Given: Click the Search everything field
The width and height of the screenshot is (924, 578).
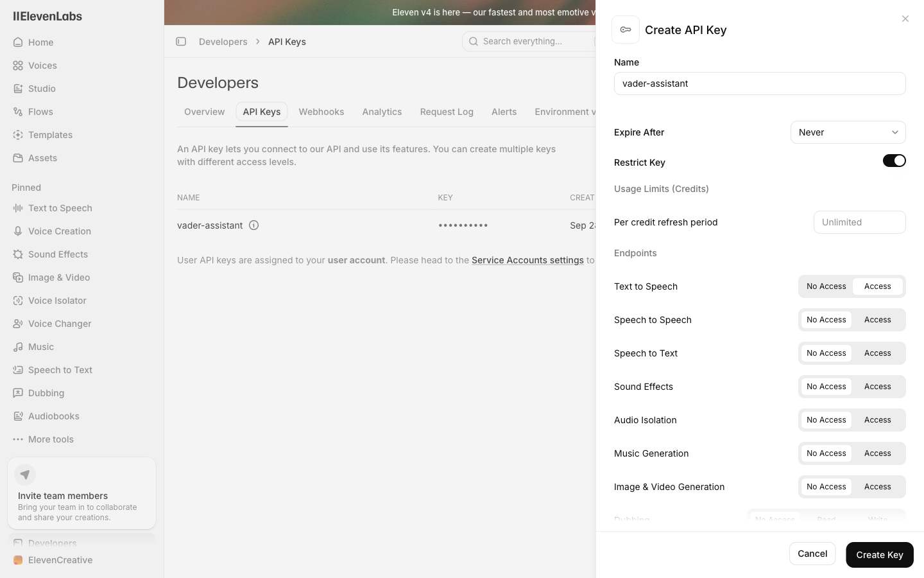Looking at the screenshot, I should (529, 42).
